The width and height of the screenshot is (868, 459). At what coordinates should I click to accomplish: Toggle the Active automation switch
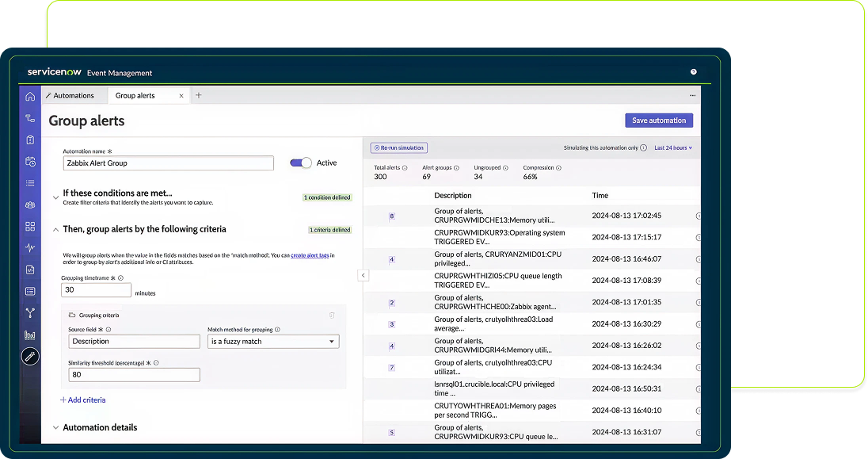(x=301, y=163)
